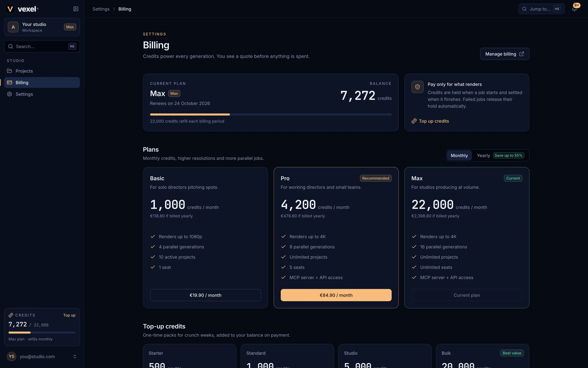Switch billing period to Monthly
The height and width of the screenshot is (368, 588).
(459, 155)
